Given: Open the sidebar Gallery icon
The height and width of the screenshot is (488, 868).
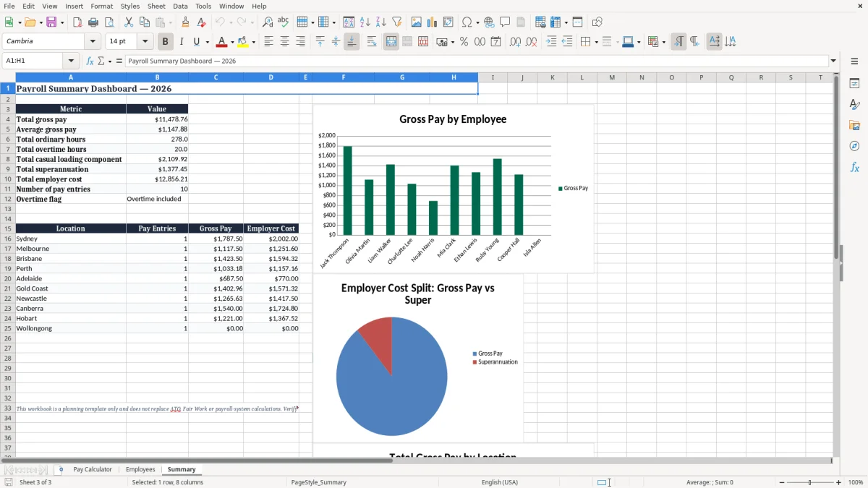Looking at the screenshot, I should pos(854,126).
